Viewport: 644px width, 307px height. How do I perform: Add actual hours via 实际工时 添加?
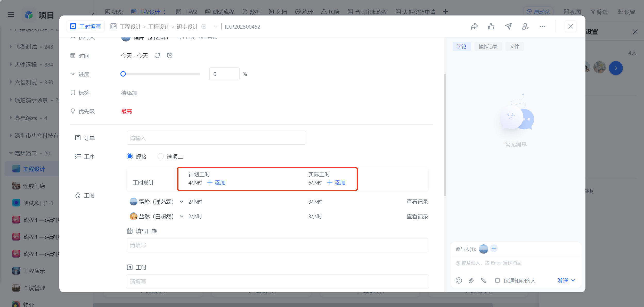click(336, 182)
